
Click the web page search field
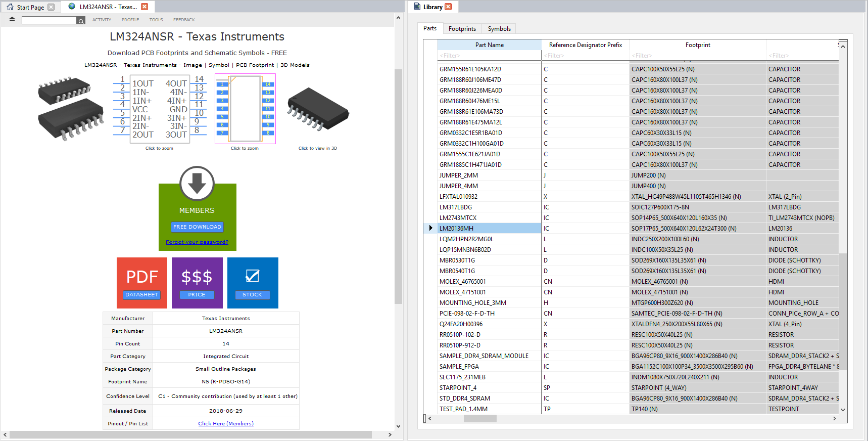click(x=49, y=20)
